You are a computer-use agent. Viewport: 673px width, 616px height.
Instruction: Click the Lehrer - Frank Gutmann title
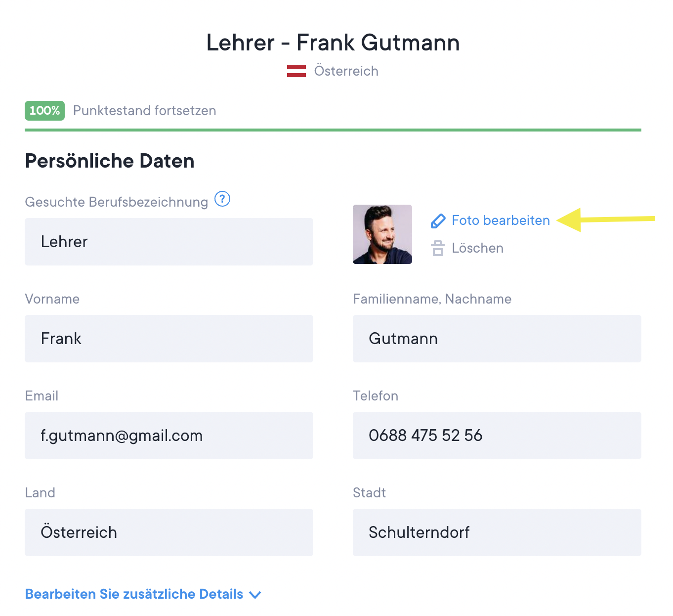[x=333, y=43]
